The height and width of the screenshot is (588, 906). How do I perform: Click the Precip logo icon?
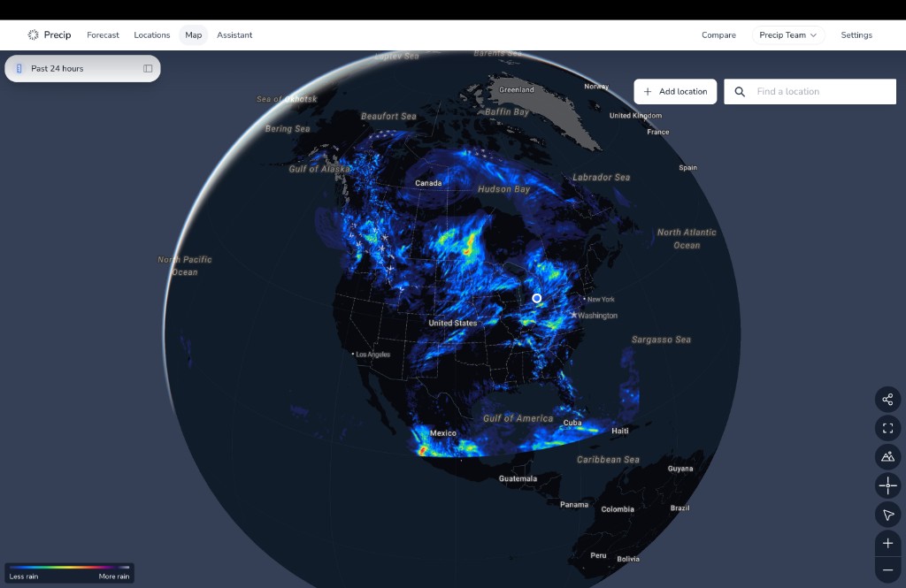(33, 35)
